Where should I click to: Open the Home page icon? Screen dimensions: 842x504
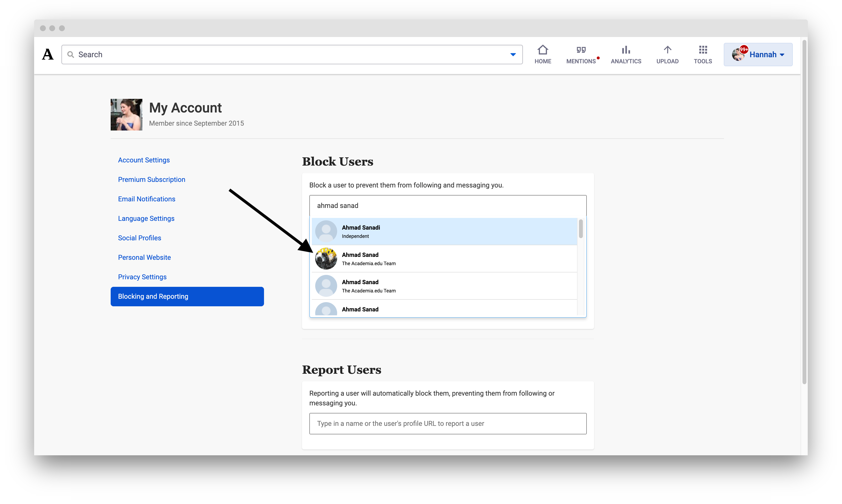click(543, 50)
